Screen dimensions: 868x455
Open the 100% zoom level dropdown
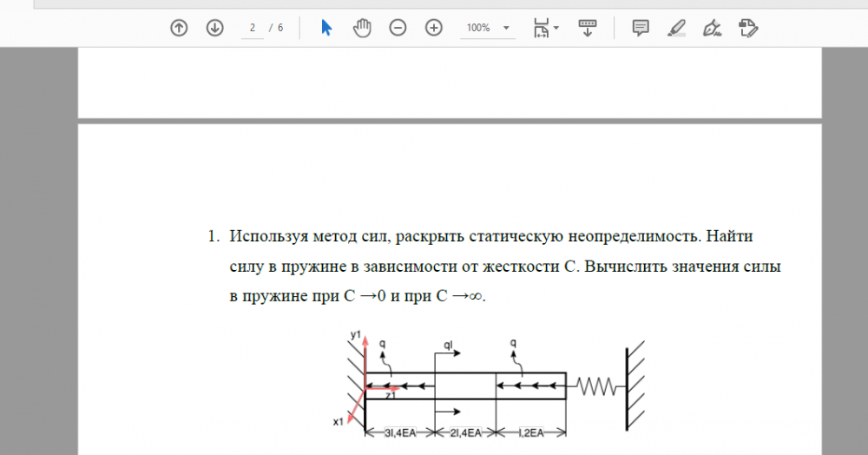tap(506, 28)
